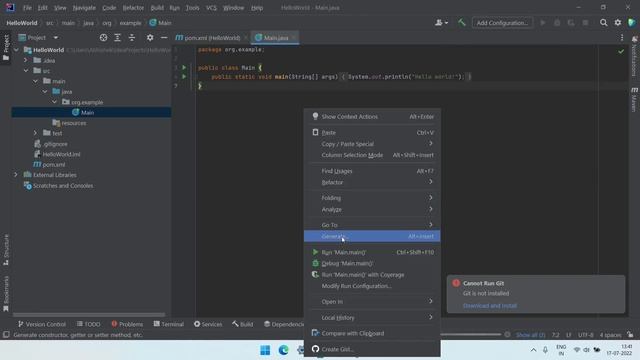Select HelloWorld.iml file in tree
The image size is (640, 360).
pyautogui.click(x=61, y=154)
